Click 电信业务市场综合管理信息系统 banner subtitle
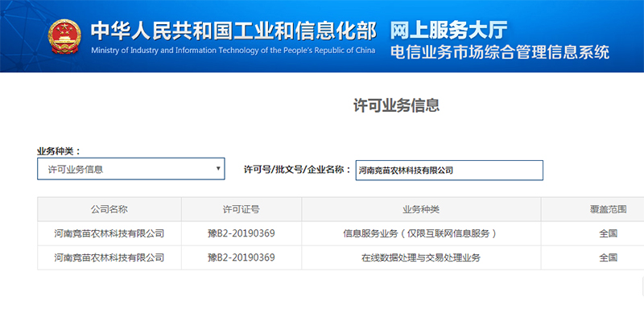 click(500, 52)
